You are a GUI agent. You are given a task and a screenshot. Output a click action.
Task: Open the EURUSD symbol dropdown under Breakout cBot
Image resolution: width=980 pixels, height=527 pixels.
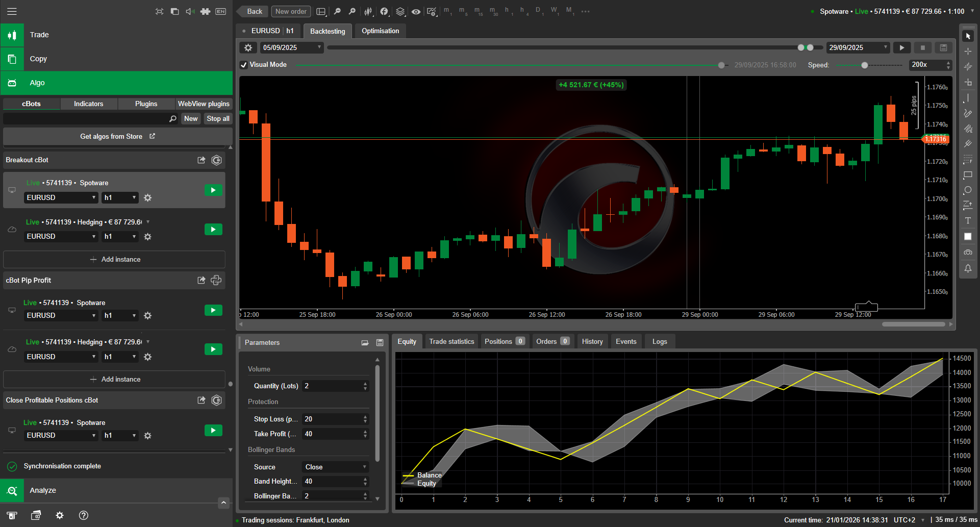click(61, 197)
